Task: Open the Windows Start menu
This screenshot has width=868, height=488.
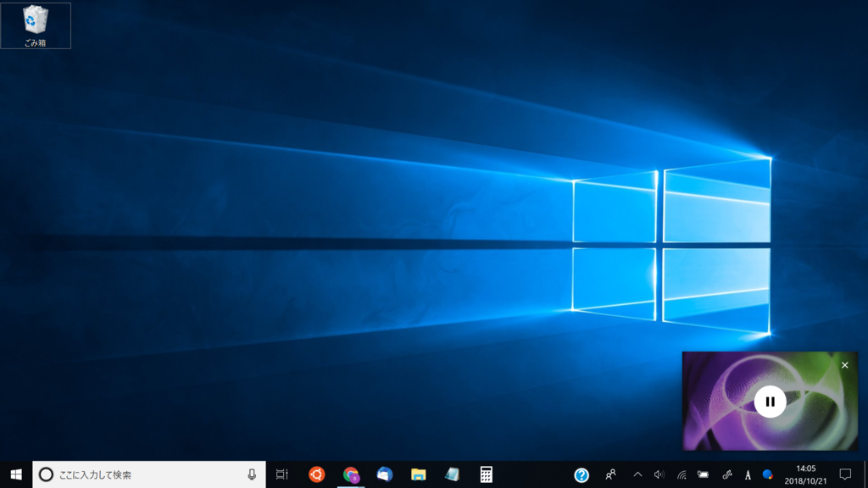Action: (x=16, y=474)
